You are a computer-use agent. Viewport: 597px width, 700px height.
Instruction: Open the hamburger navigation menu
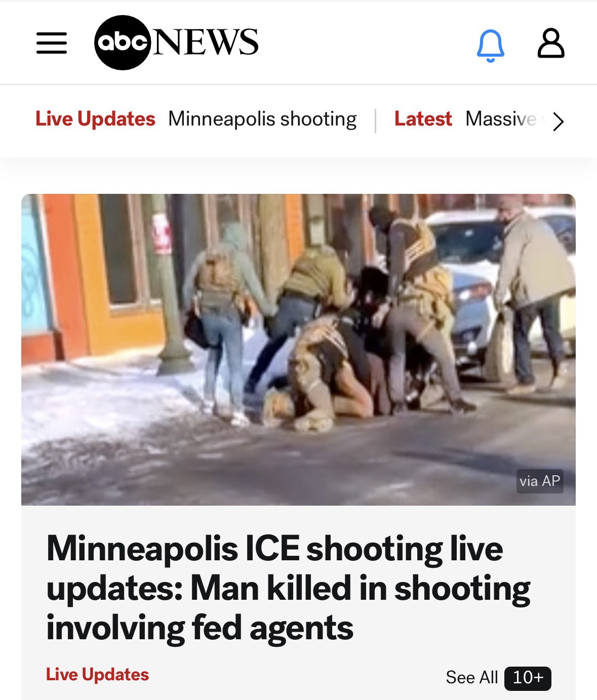point(52,43)
